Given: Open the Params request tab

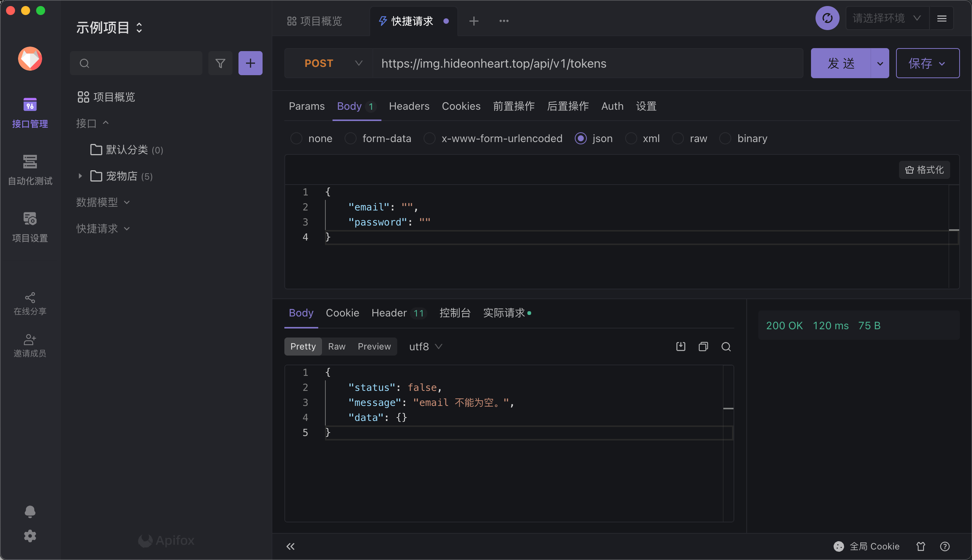Looking at the screenshot, I should (307, 106).
